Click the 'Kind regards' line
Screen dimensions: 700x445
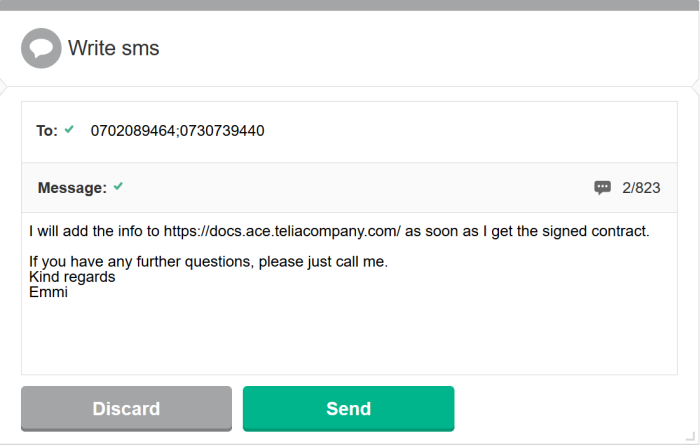point(72,277)
